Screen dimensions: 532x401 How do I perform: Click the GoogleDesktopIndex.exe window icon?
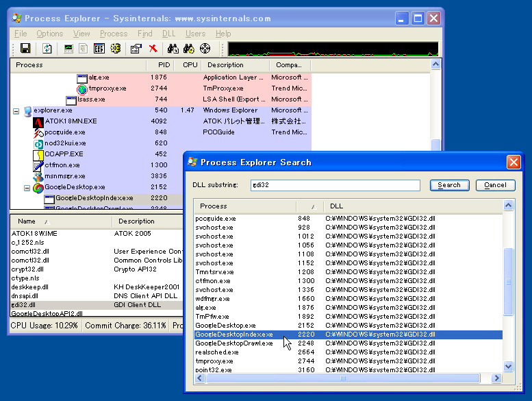coord(49,199)
